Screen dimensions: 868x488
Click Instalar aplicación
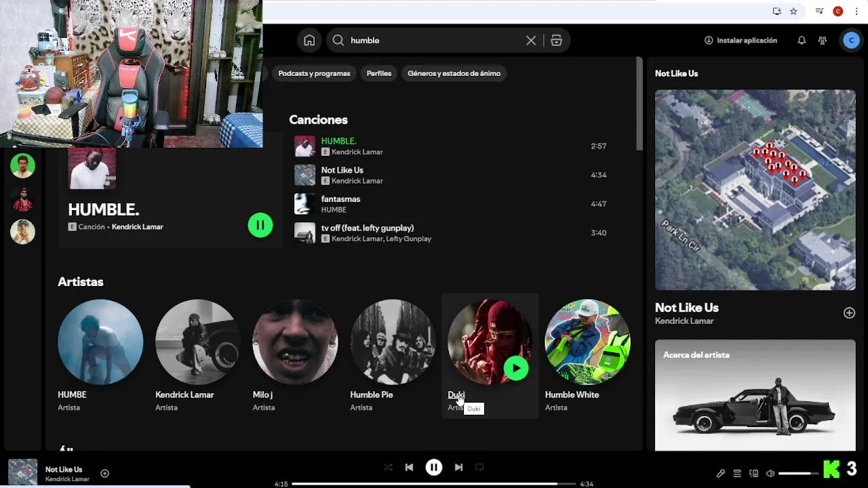[x=741, y=41]
